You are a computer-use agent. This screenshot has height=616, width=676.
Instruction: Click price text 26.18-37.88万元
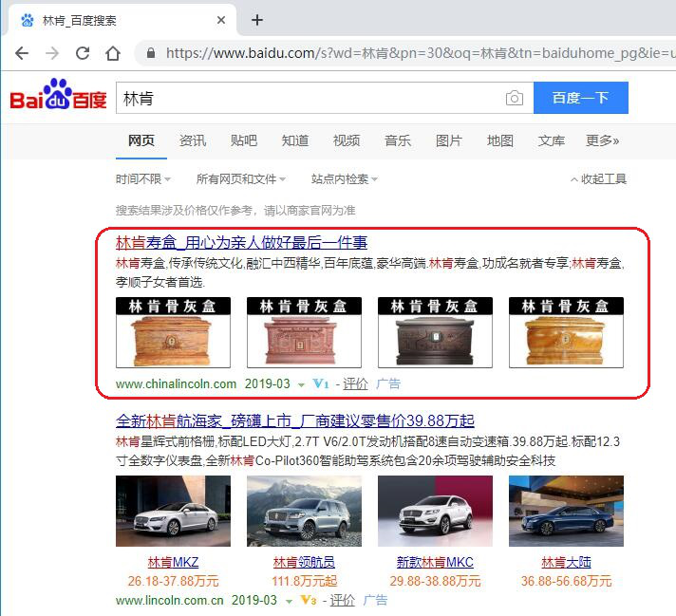[x=173, y=581]
